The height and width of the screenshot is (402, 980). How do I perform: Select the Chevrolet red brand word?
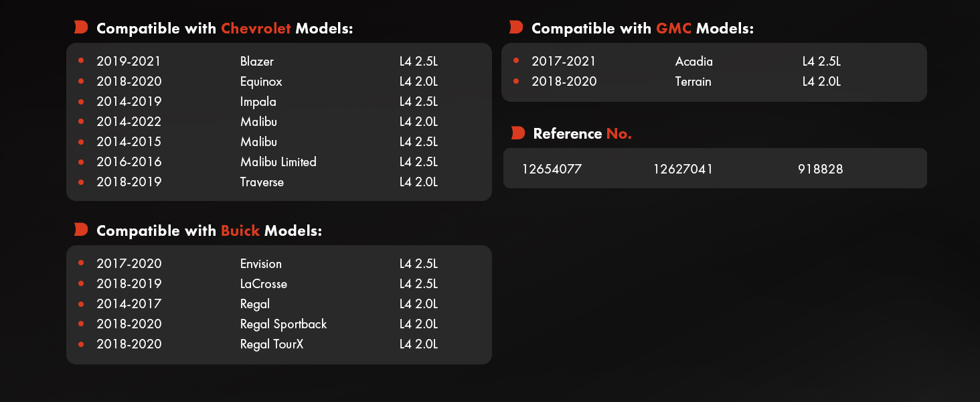[x=256, y=29]
